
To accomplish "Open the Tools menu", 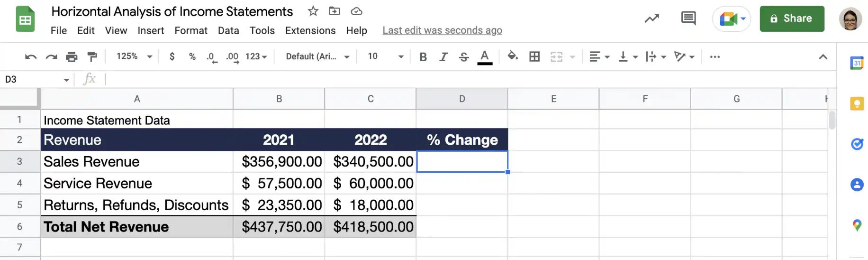I will [x=262, y=31].
